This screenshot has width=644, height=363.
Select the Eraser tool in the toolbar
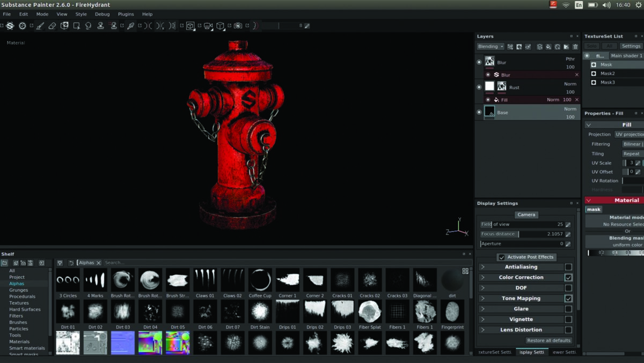point(52,26)
